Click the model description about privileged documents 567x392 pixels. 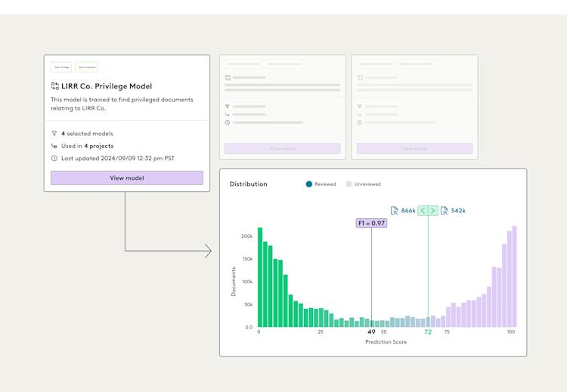122,103
